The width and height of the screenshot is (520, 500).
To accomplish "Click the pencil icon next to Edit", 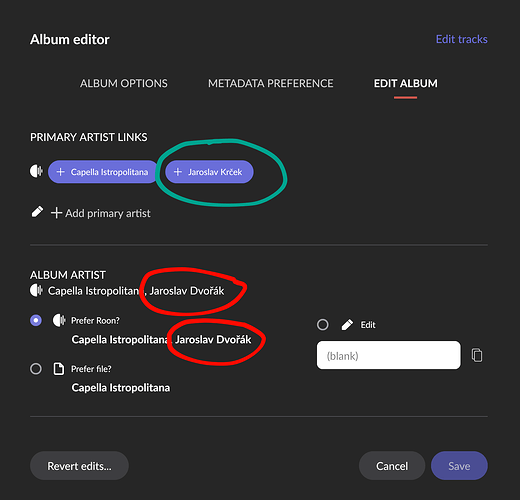I will pos(347,325).
